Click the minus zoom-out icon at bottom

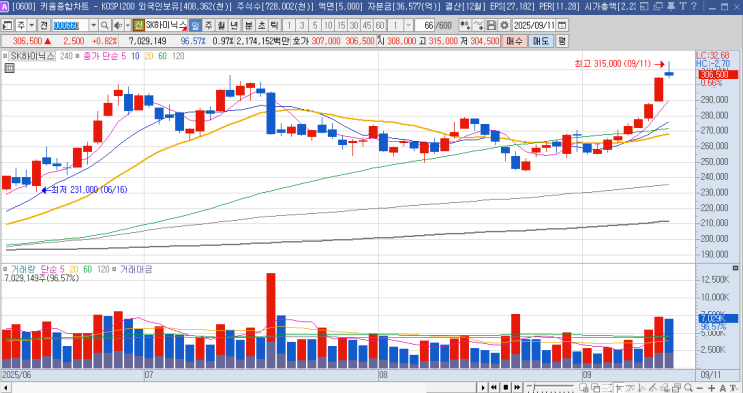(699, 388)
